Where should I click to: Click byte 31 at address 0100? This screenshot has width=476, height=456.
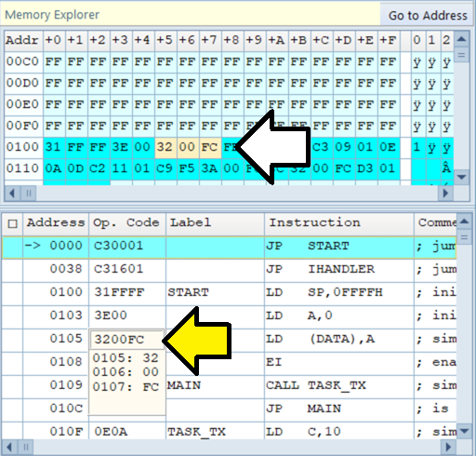pyautogui.click(x=54, y=147)
